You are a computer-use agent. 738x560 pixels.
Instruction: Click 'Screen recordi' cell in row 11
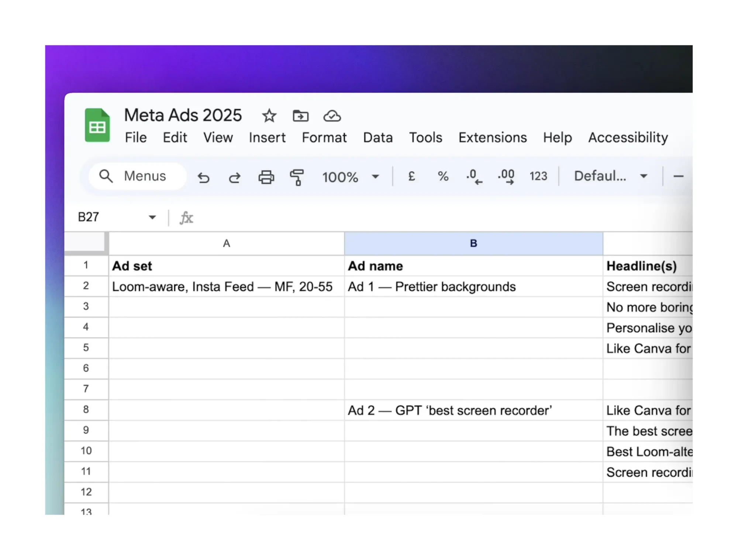coord(648,472)
